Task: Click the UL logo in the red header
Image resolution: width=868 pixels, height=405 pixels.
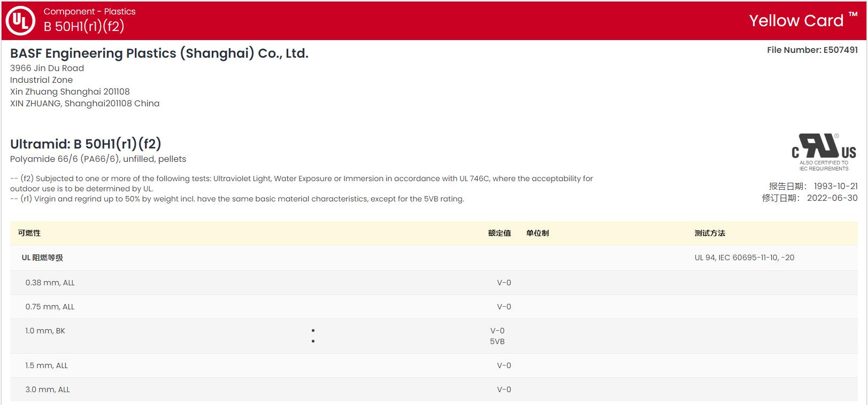Action: click(x=20, y=20)
